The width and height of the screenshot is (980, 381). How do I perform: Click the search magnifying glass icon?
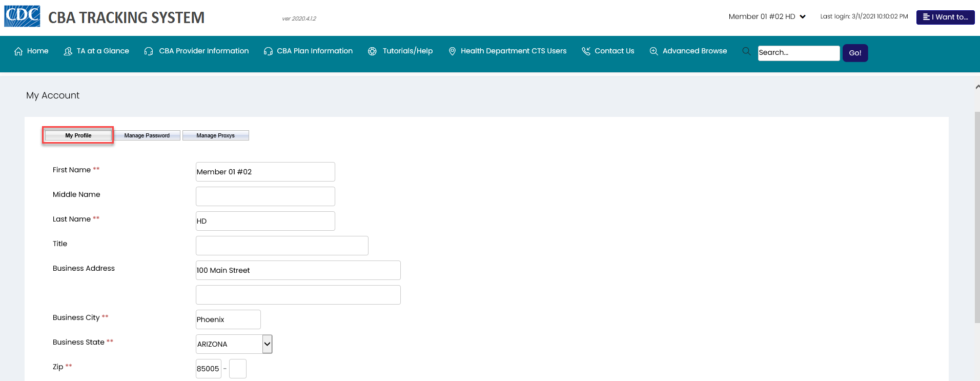point(746,51)
